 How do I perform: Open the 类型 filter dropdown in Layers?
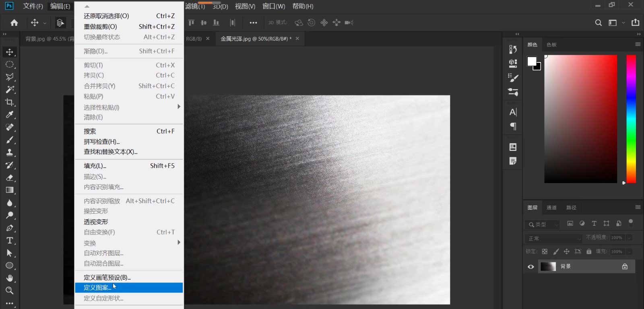542,225
